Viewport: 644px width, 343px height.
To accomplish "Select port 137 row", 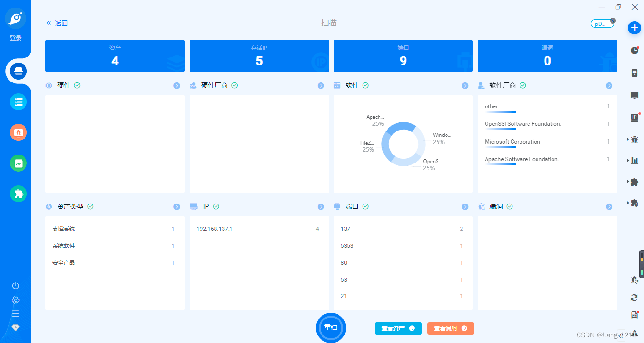I will pos(403,229).
